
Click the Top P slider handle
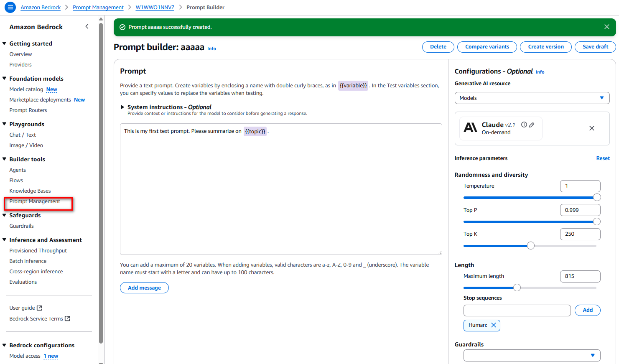tap(597, 221)
